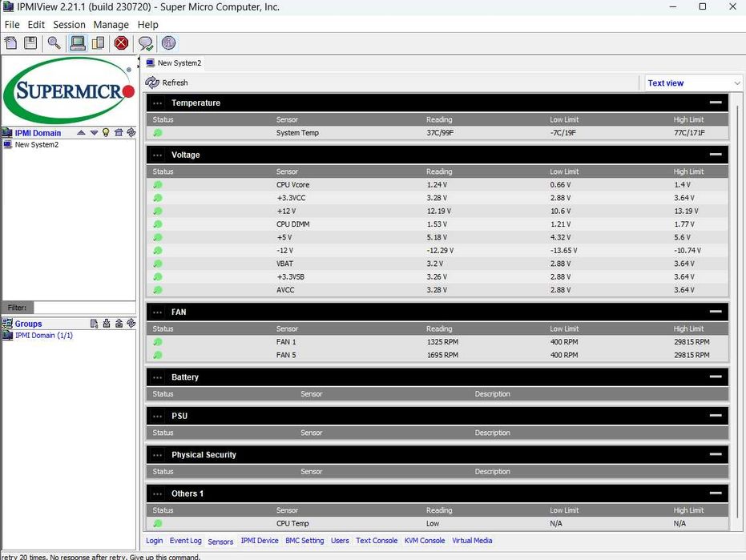
Task: Toggle the Voltage section options dots button
Action: [x=158, y=155]
